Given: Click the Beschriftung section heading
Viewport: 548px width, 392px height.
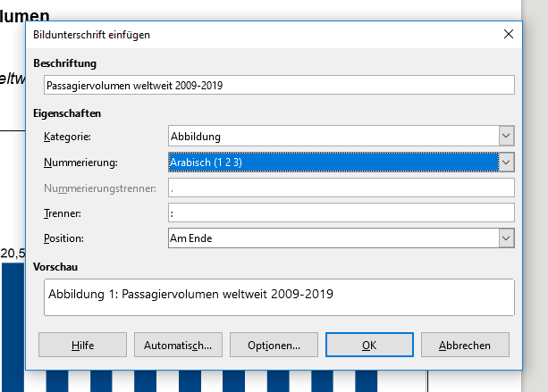Looking at the screenshot, I should click(65, 63).
